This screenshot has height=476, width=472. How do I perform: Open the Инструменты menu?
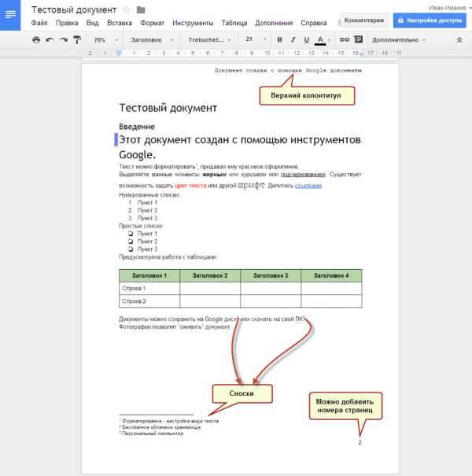(x=193, y=23)
